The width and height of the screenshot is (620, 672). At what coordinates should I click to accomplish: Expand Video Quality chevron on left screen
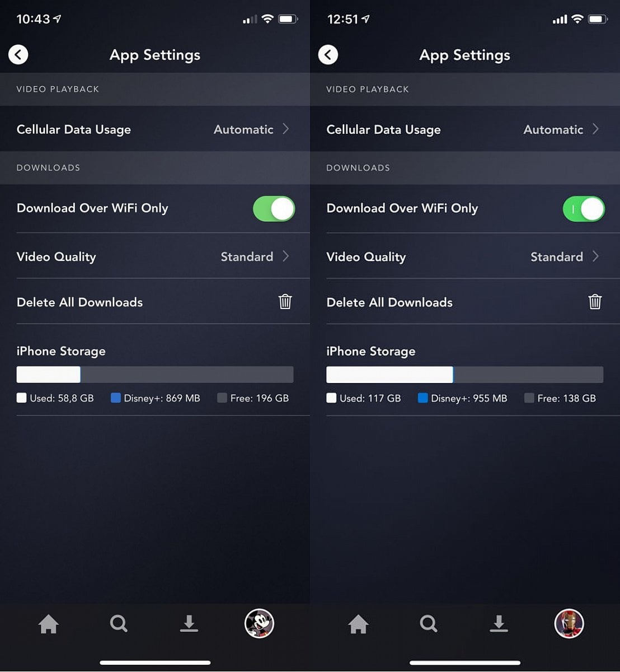(286, 256)
